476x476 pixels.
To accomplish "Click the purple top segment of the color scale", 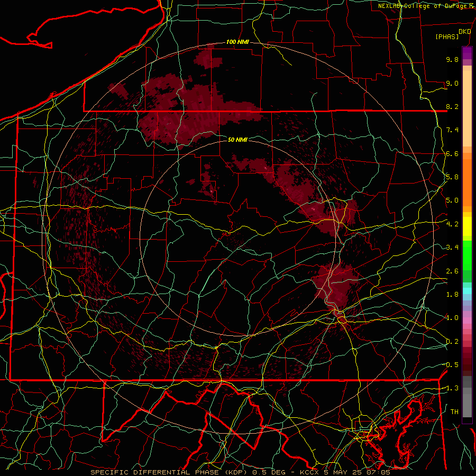I will 467,53.
